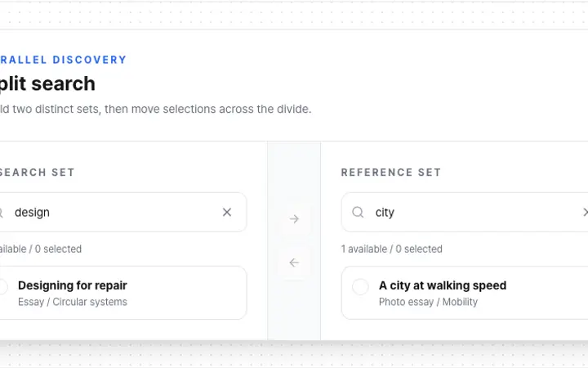588x368 pixels.
Task: Click the 'move selections across the divide' description
Action: 221,109
